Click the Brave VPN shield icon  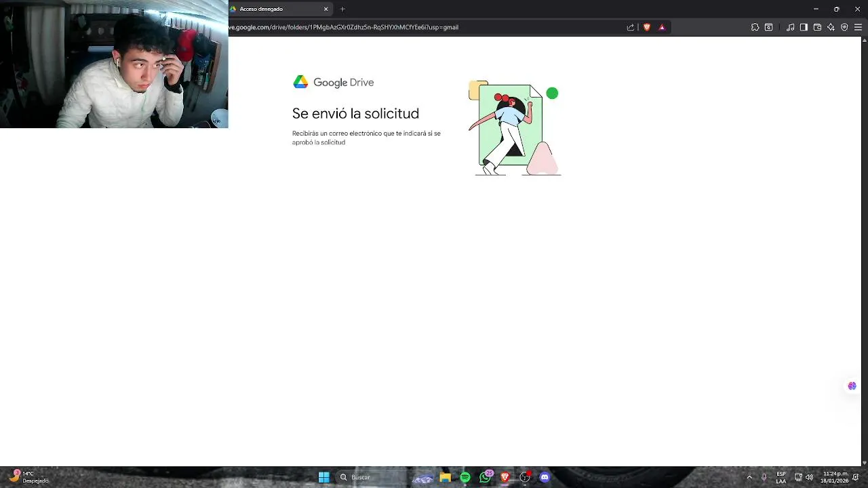coord(844,27)
